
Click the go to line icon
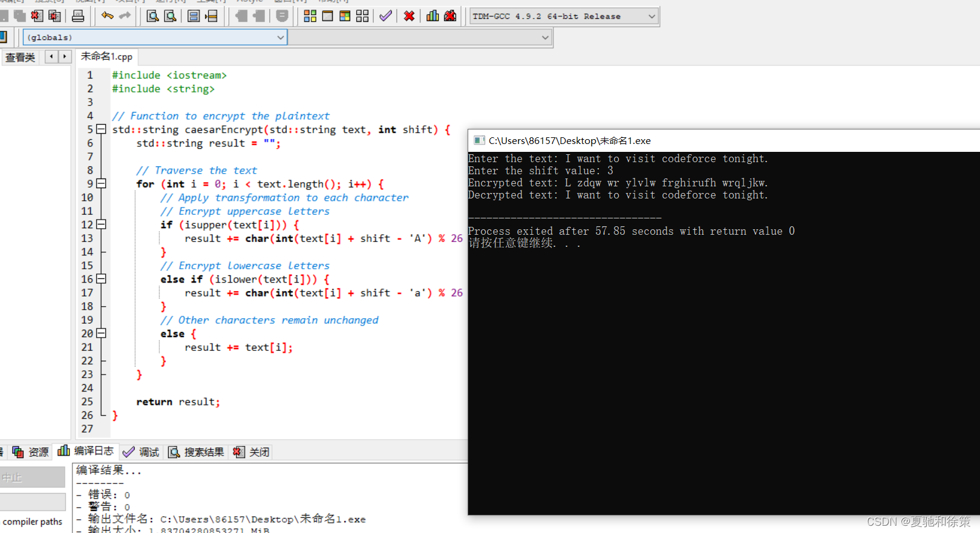[x=211, y=16]
